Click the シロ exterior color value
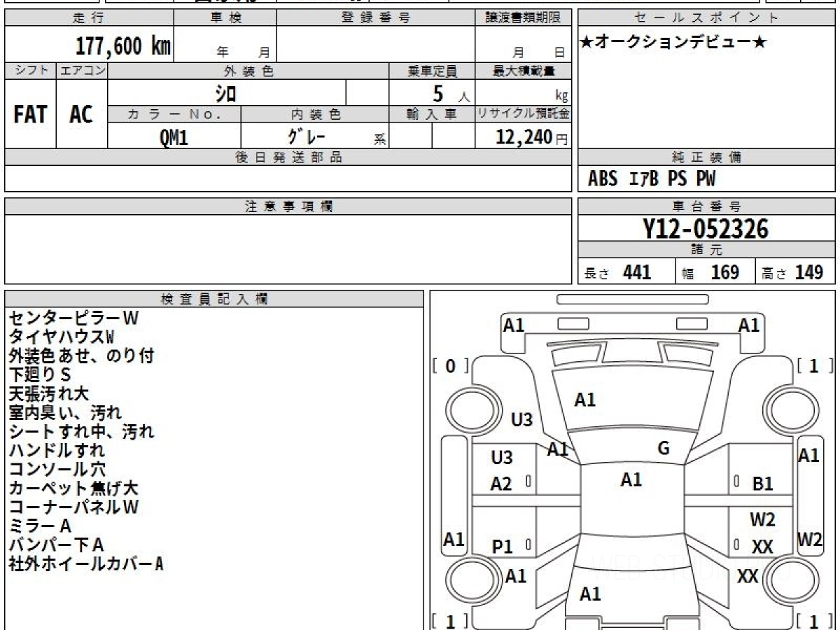Screen dimensions: 840x630 [x=226, y=93]
